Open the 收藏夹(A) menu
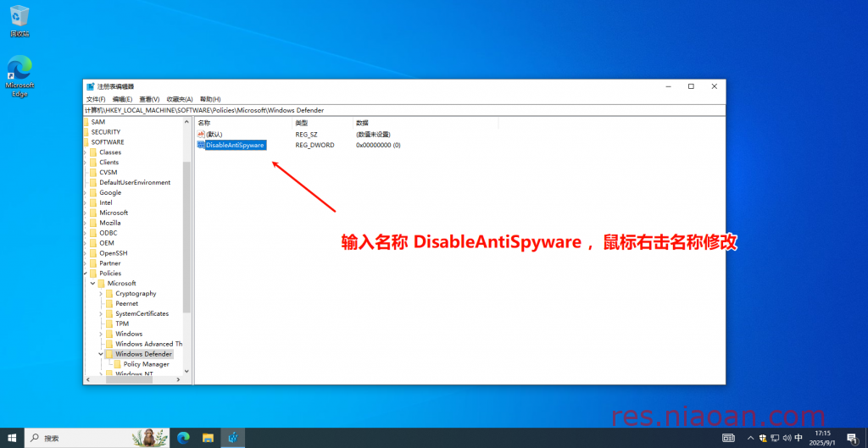 pyautogui.click(x=180, y=99)
